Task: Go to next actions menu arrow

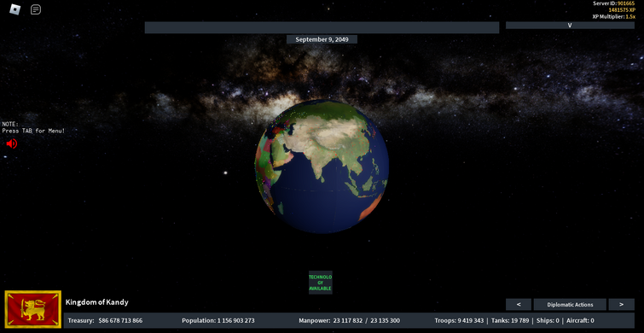Action: coord(621,305)
